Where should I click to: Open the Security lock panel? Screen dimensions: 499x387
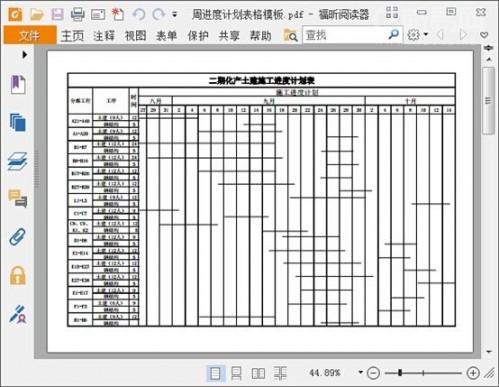[x=18, y=275]
